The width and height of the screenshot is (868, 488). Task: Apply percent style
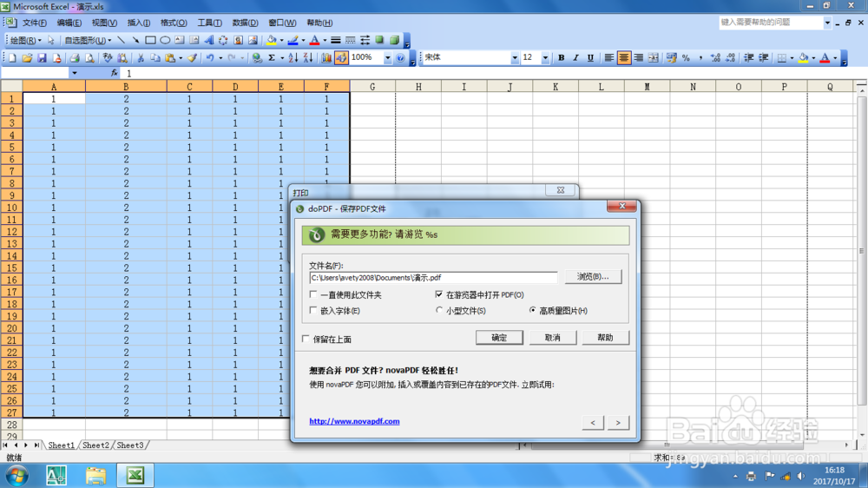pyautogui.click(x=686, y=57)
